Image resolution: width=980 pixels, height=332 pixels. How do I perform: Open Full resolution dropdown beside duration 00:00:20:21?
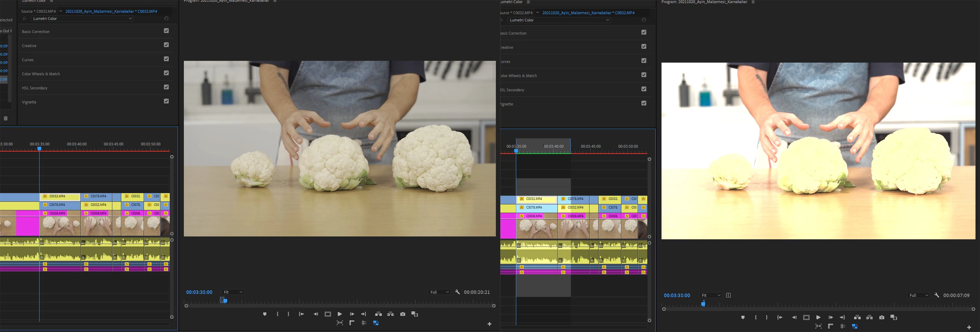click(439, 292)
